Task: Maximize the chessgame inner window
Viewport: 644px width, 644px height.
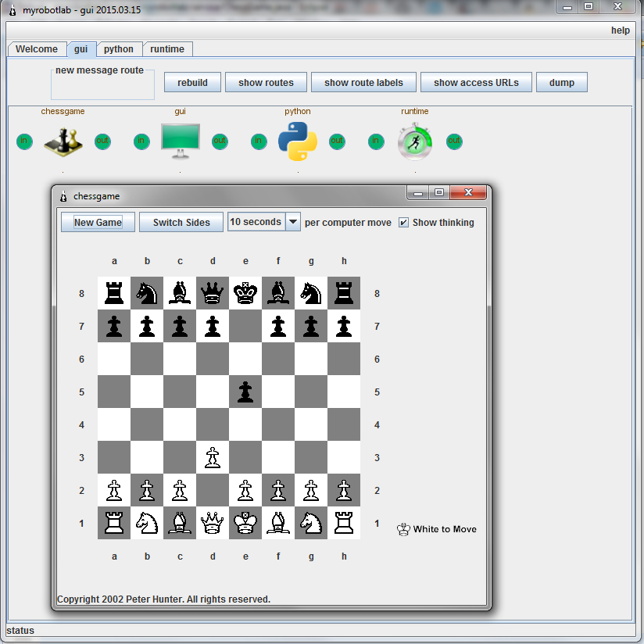Action: (x=439, y=192)
